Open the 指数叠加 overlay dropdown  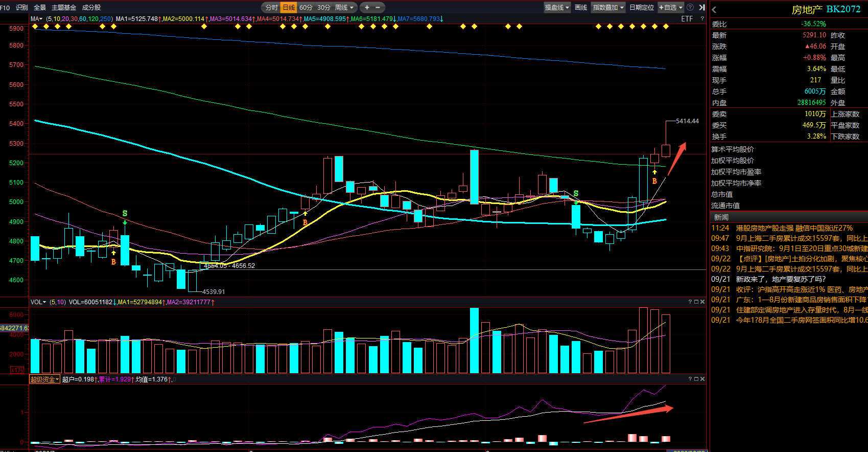click(608, 8)
